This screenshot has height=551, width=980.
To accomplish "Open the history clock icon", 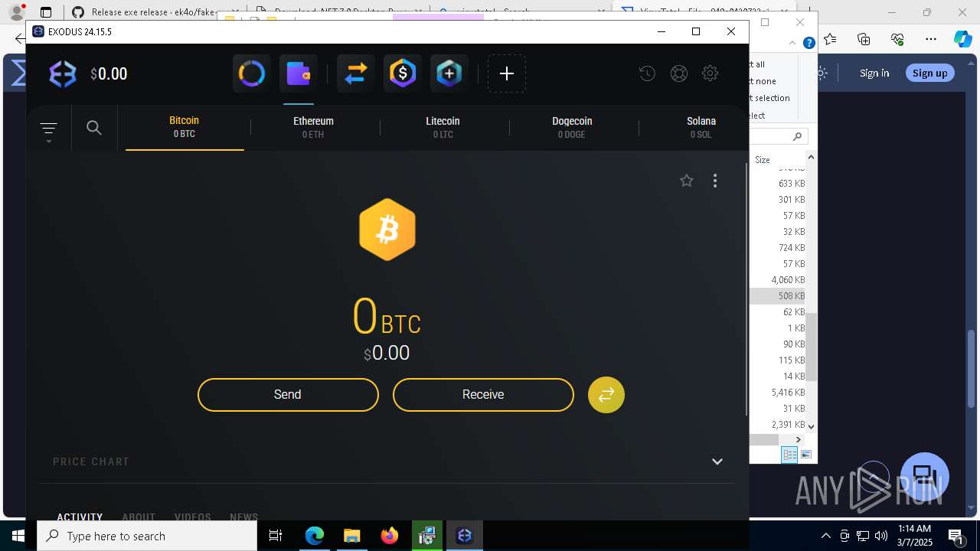I will 647,73.
